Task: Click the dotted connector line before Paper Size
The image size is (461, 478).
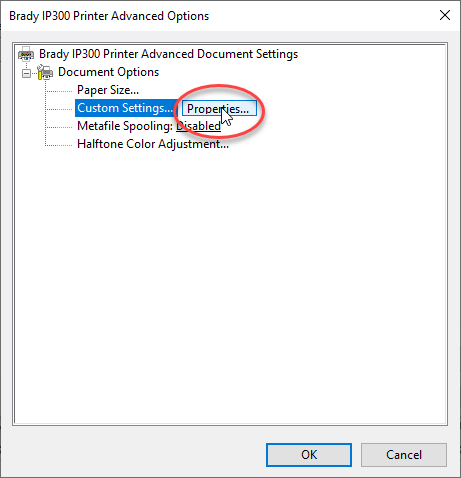Action: [59, 91]
